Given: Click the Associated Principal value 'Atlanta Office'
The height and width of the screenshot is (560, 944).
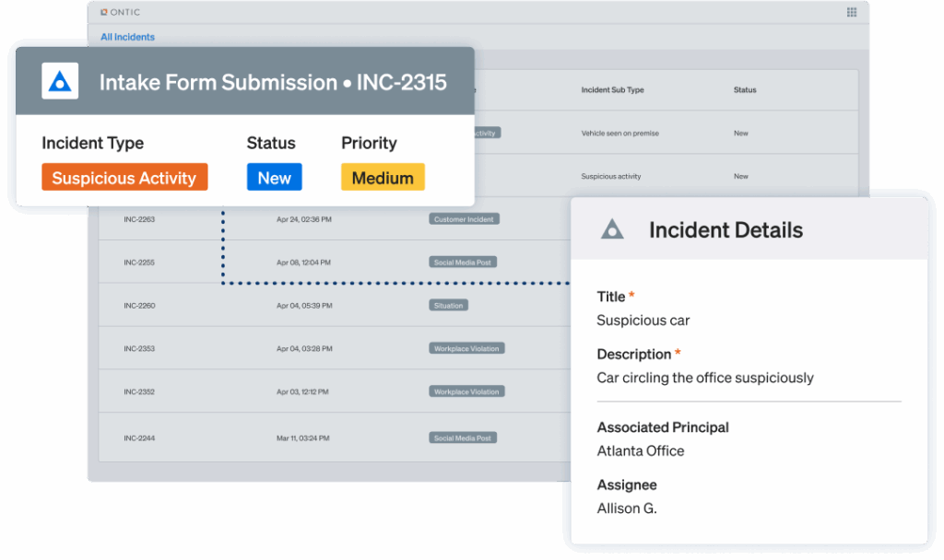Looking at the screenshot, I should (641, 450).
